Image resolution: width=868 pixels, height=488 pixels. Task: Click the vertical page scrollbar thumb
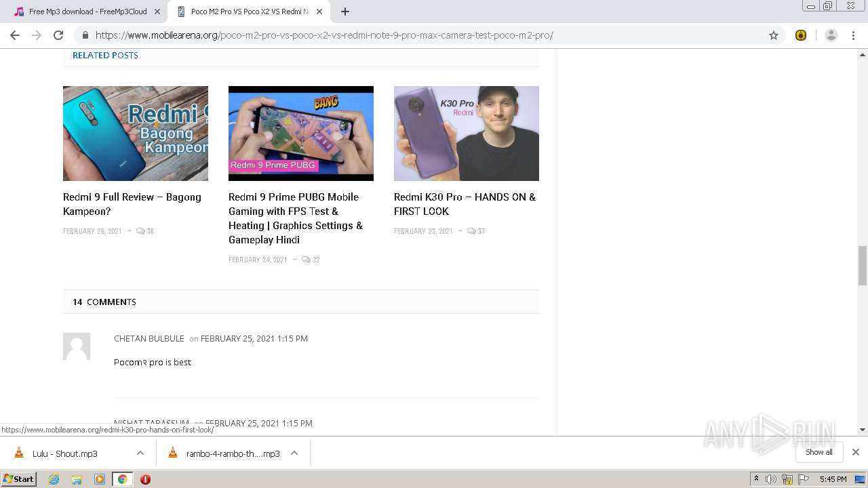[863, 266]
